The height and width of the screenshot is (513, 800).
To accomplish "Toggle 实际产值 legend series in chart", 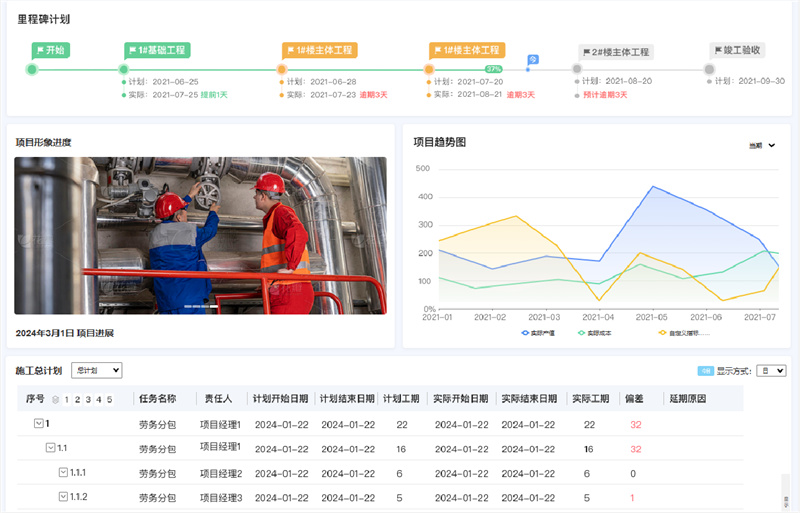I will pyautogui.click(x=538, y=332).
